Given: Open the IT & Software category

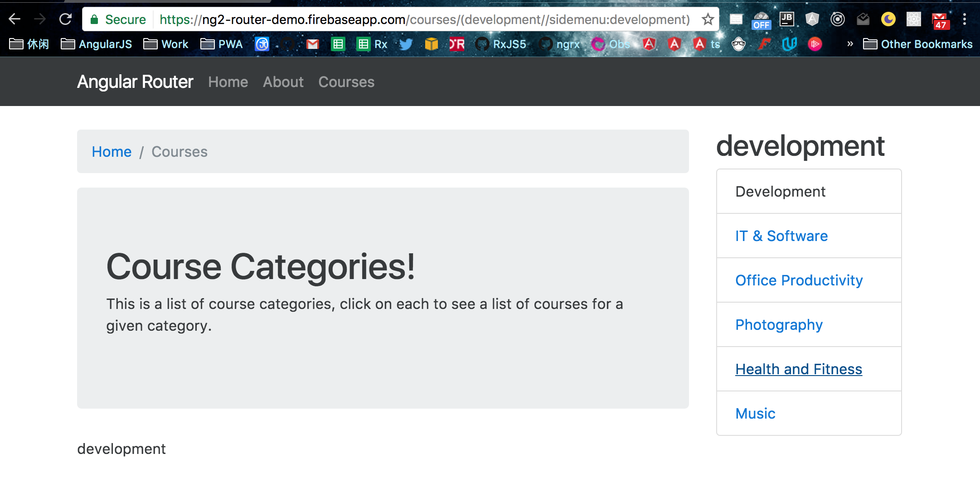Looking at the screenshot, I should [781, 236].
